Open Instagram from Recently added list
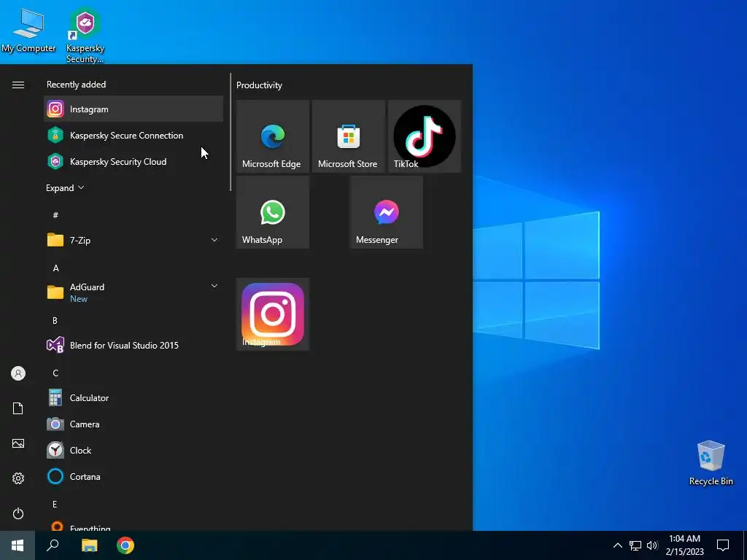The width and height of the screenshot is (747, 560). pos(133,109)
